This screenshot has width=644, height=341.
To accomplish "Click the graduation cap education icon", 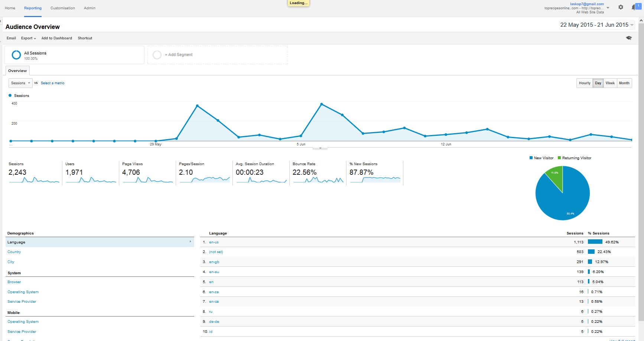I will pos(629,38).
